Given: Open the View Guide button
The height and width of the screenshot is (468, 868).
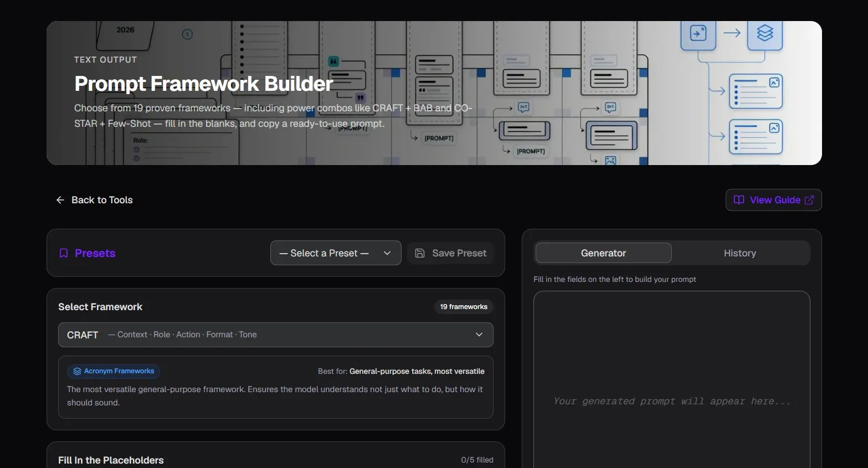Looking at the screenshot, I should coord(773,200).
